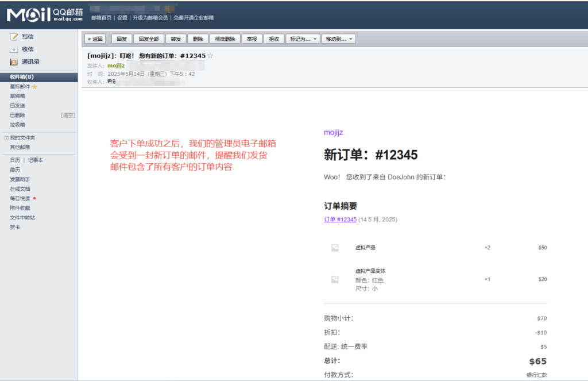588x381 pixels.
Task: Open the 移动到 (move to) dropdown
Action: (339, 39)
